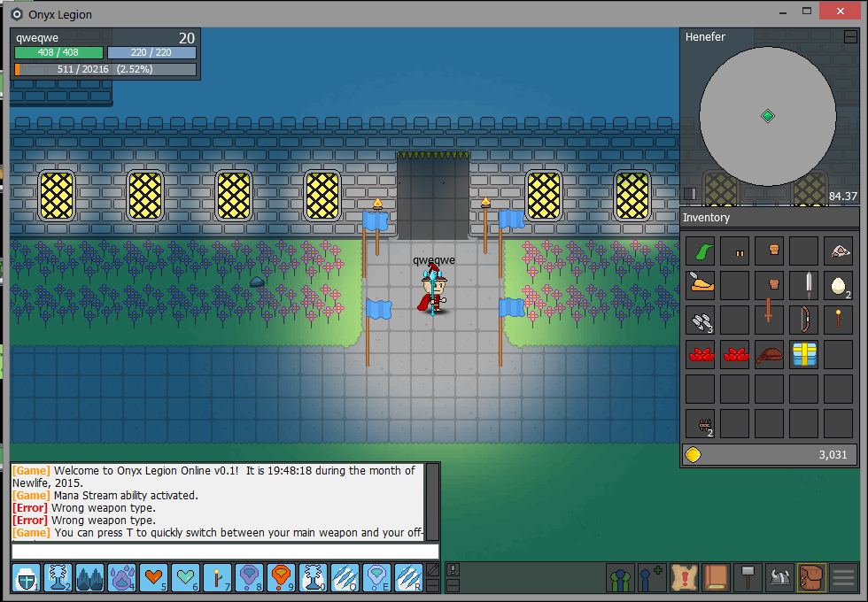The image size is (868, 602).
Task: Click the Inventory panel title
Action: 707,218
